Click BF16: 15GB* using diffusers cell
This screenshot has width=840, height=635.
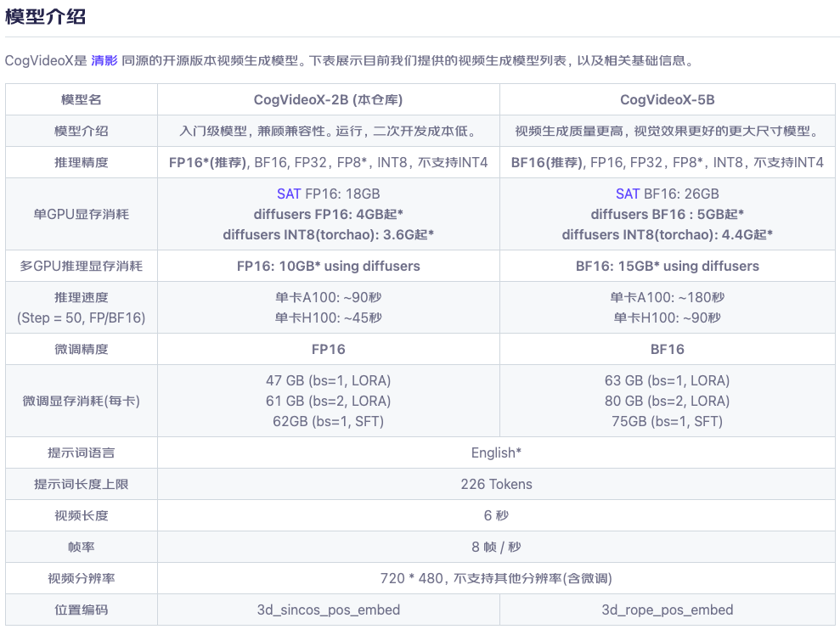(668, 266)
